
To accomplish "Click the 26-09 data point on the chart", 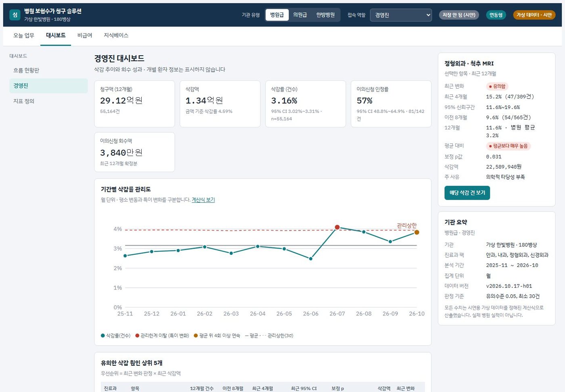I will point(390,242).
